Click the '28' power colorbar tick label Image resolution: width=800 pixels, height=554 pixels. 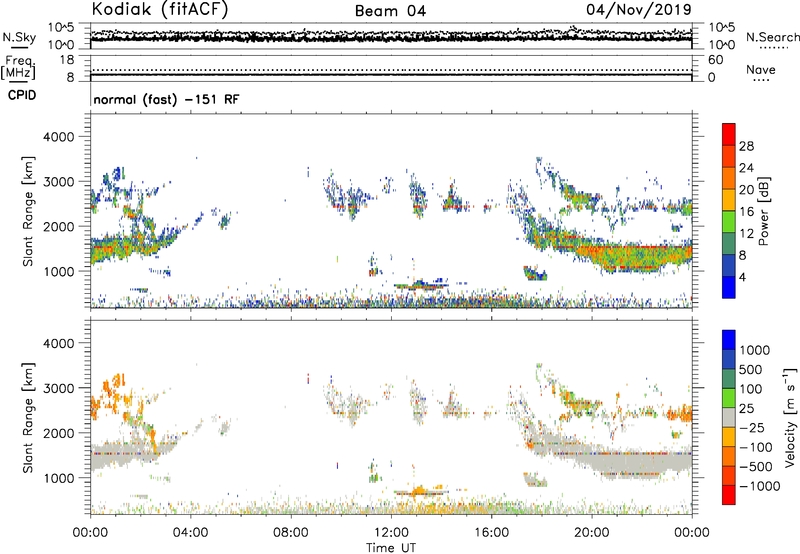[x=746, y=146]
